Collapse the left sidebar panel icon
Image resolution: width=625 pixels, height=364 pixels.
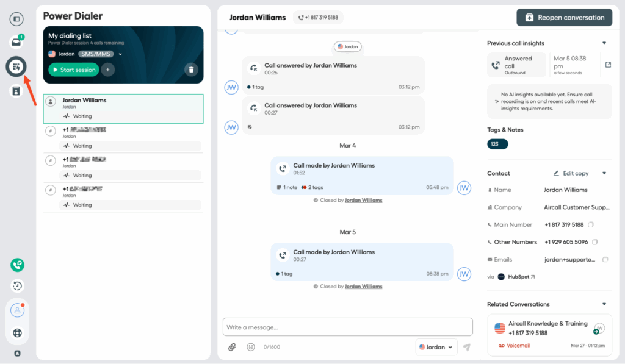pyautogui.click(x=16, y=19)
